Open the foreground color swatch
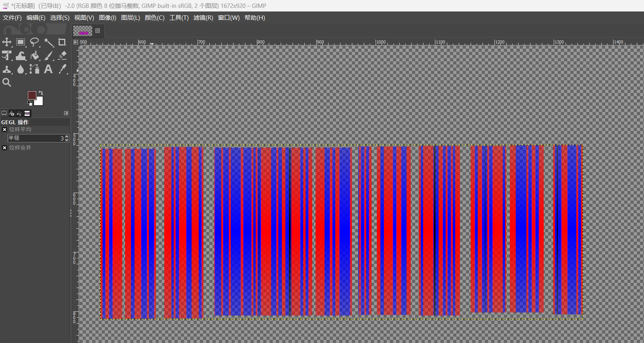Screen dimensions: 644x343 click(x=32, y=95)
